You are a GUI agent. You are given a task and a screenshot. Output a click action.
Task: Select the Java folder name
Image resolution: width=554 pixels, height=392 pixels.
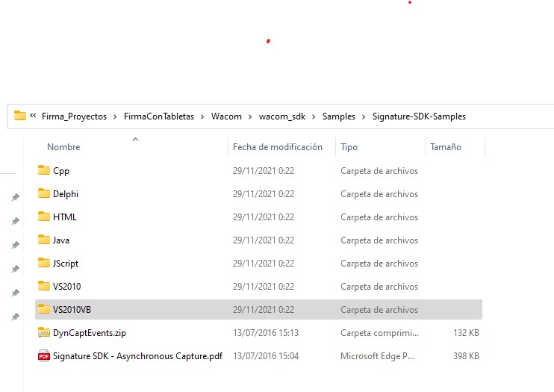61,240
